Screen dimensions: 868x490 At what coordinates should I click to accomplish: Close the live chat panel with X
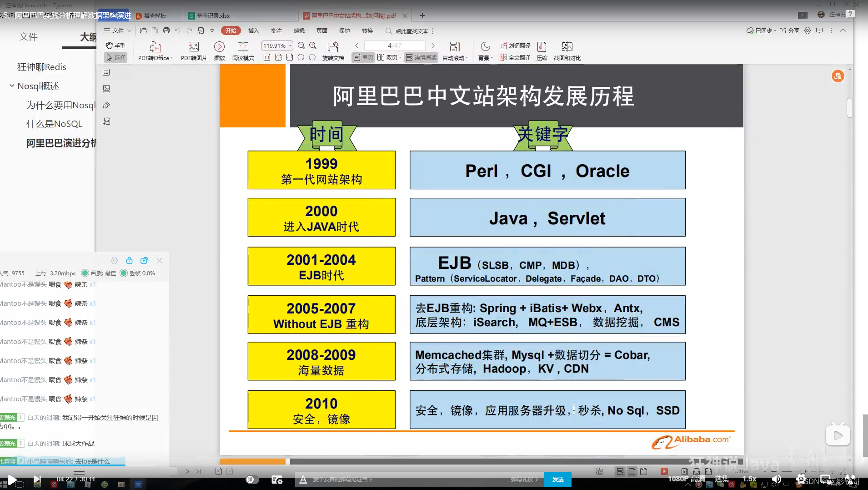click(x=160, y=260)
